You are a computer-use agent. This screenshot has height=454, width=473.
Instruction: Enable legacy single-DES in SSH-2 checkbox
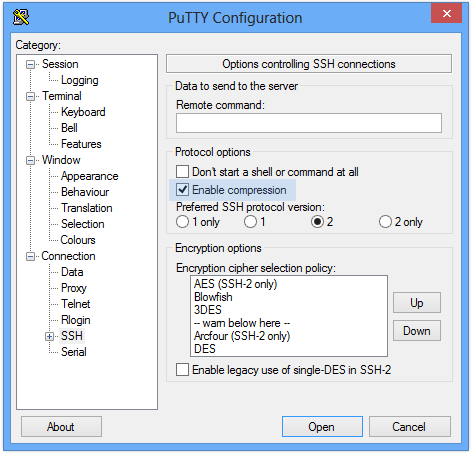(182, 370)
